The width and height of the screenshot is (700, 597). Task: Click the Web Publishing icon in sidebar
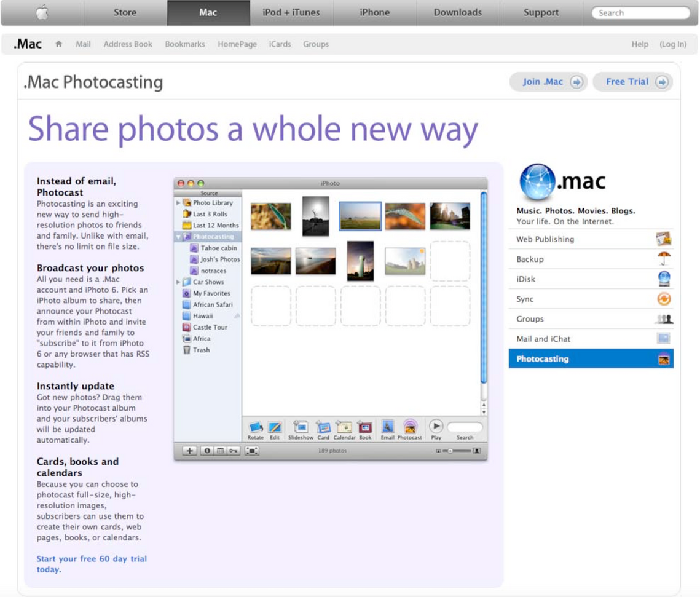(663, 239)
